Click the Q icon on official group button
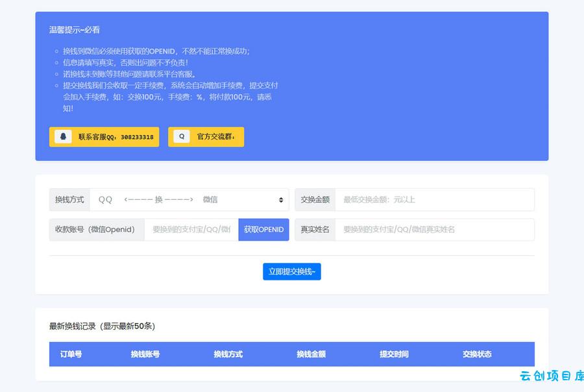Image resolution: width=584 pixels, height=392 pixels. tap(182, 136)
